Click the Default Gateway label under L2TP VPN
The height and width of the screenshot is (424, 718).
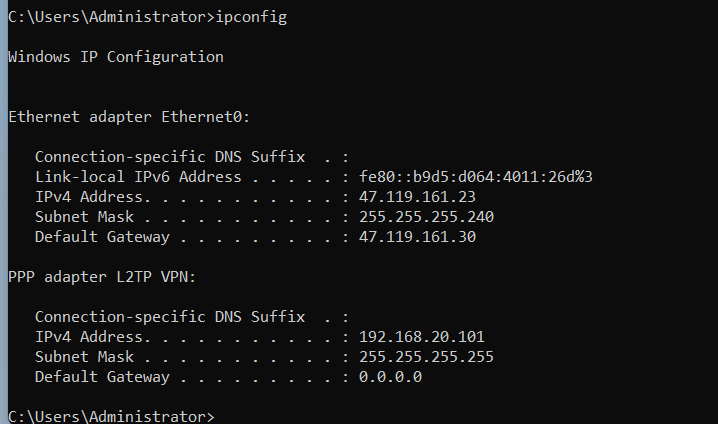click(x=102, y=377)
